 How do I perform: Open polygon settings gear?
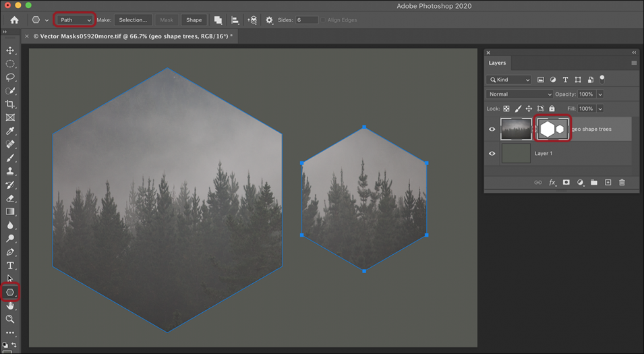269,20
